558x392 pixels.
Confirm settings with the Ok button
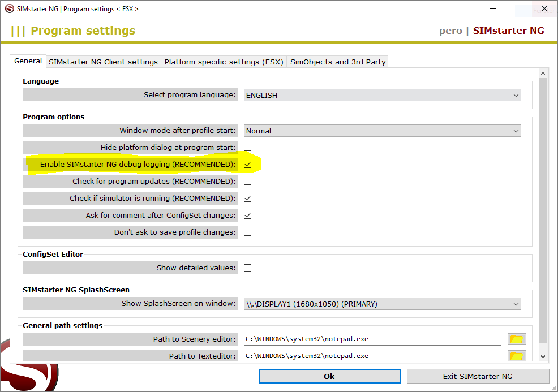tap(329, 376)
